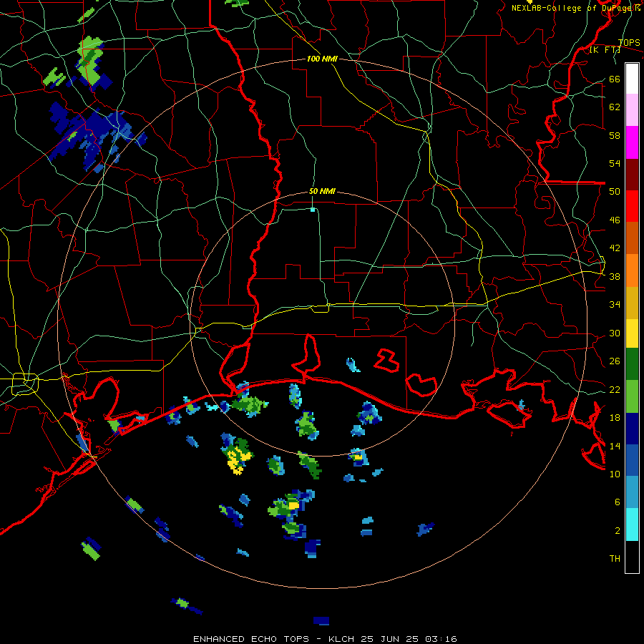Click the '10' legend value label
This screenshot has width=644, height=644.
click(614, 474)
